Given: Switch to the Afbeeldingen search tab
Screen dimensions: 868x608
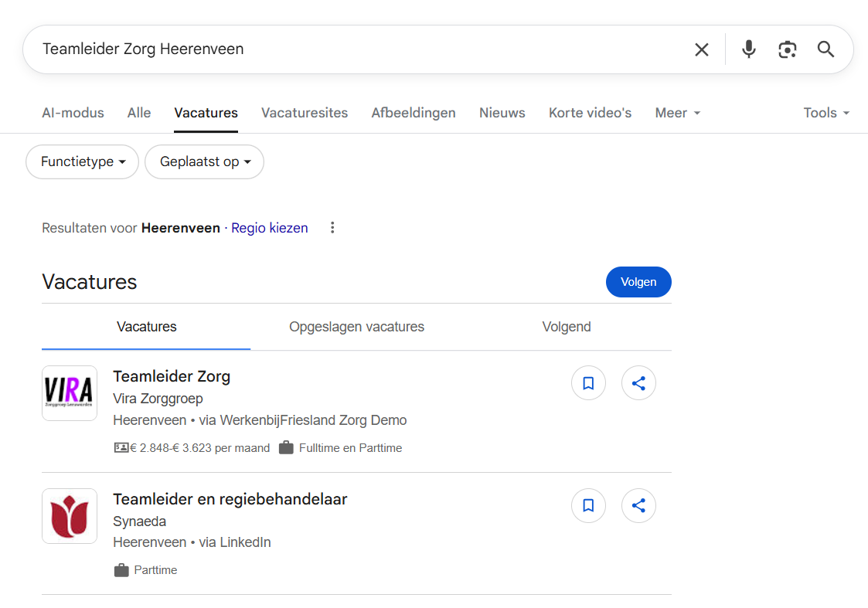Looking at the screenshot, I should tap(414, 113).
